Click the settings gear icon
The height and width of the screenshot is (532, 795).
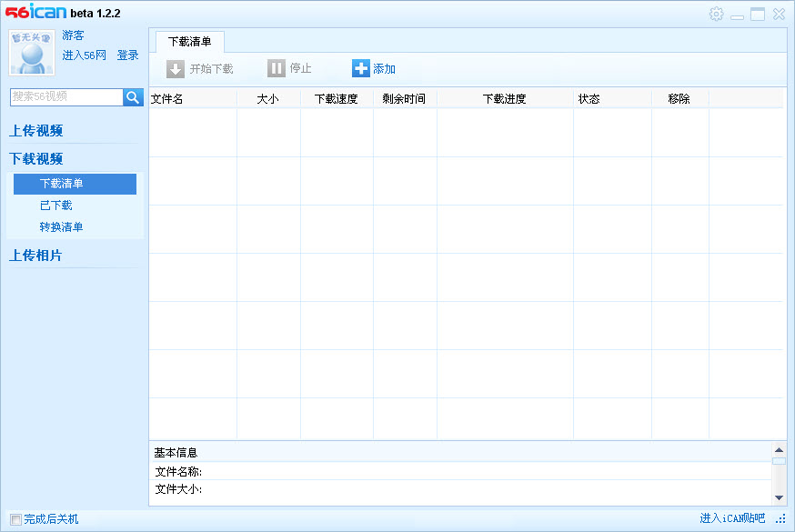click(x=716, y=14)
